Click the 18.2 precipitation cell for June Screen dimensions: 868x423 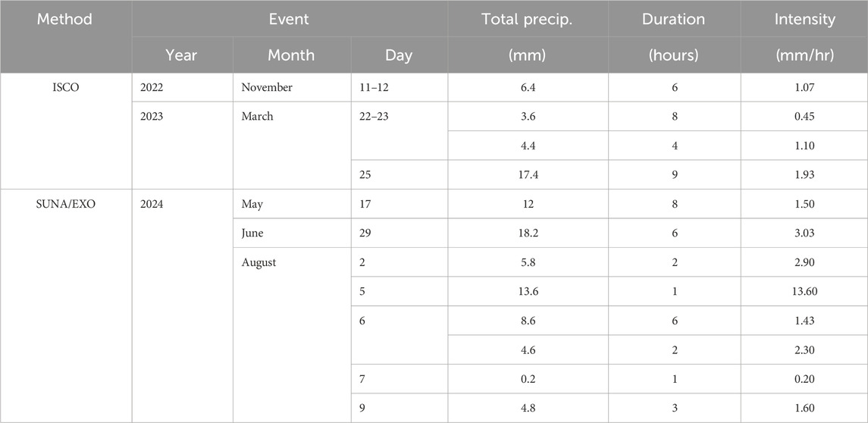coord(527,233)
